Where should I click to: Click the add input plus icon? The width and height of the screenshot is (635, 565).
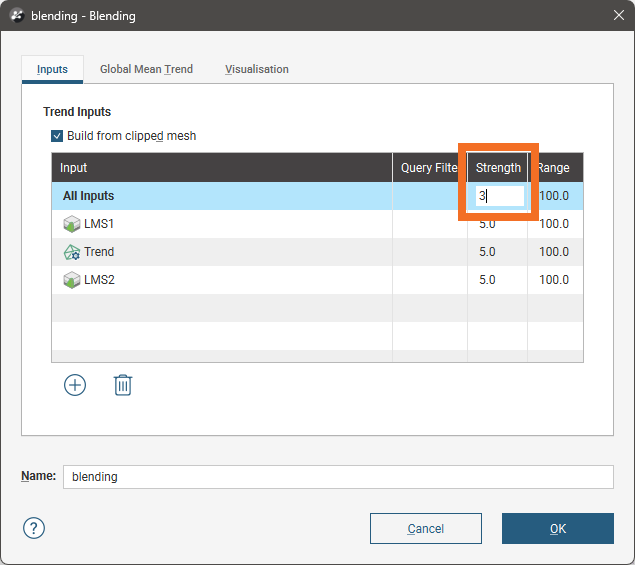click(x=75, y=385)
